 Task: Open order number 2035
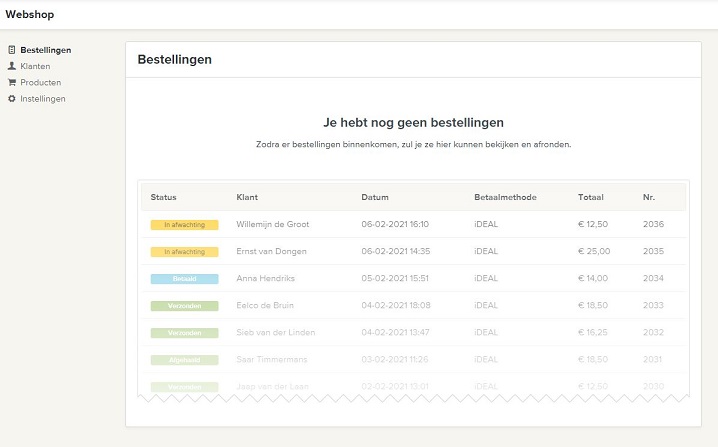pos(653,251)
